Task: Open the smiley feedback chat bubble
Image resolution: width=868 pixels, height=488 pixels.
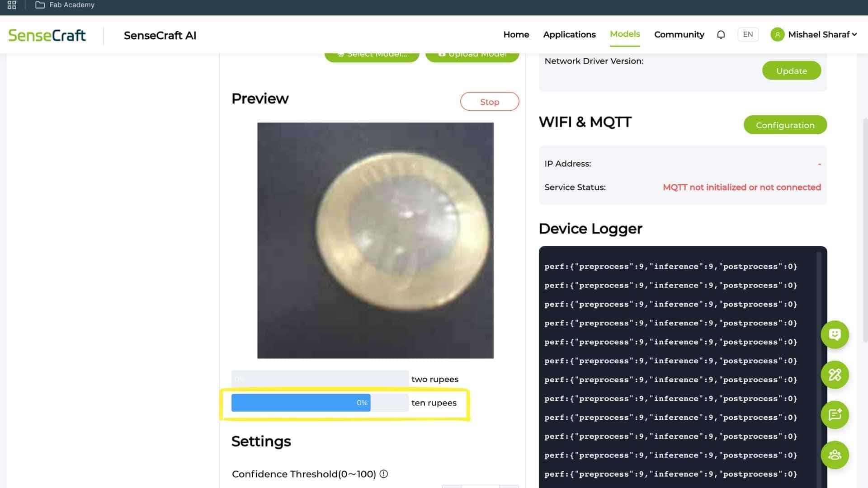Action: click(834, 335)
